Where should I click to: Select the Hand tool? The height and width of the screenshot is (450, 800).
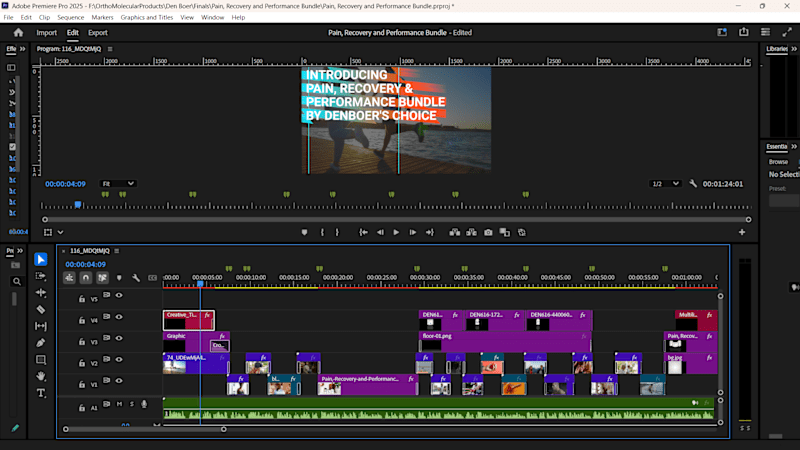pyautogui.click(x=41, y=376)
